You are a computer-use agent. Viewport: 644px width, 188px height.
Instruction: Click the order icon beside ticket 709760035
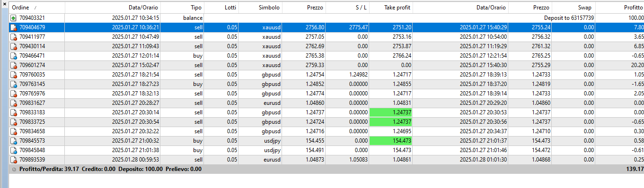[x=14, y=75]
